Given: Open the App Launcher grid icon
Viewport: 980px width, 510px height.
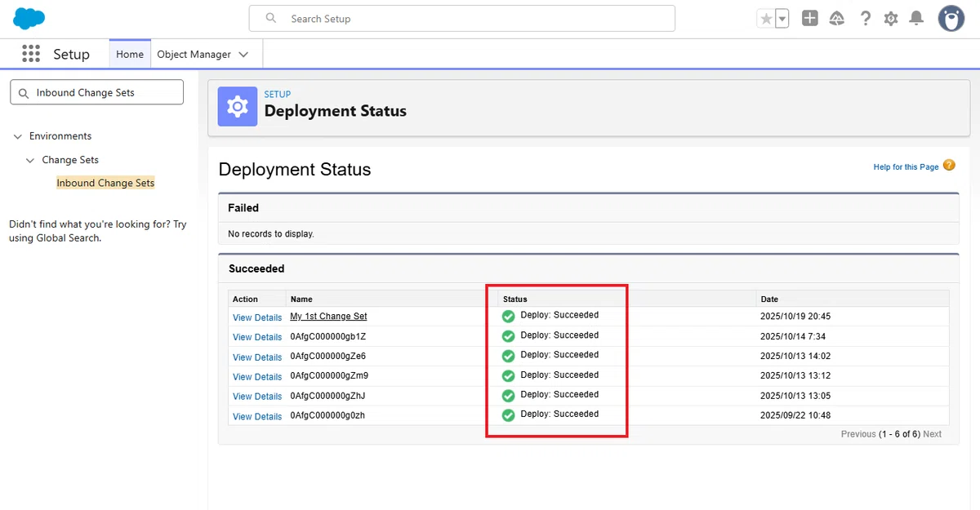Looking at the screenshot, I should 31,54.
